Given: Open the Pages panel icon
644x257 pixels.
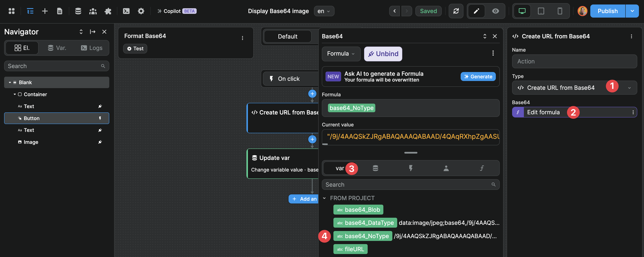Looking at the screenshot, I should pos(60,11).
